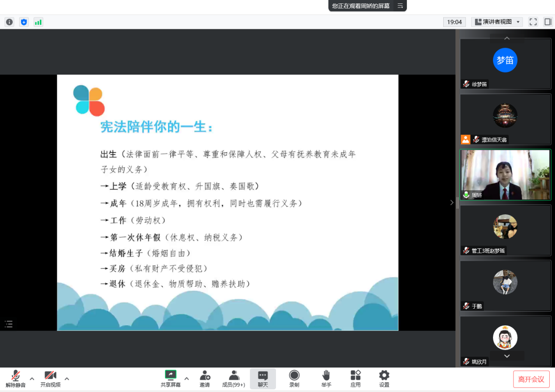The height and width of the screenshot is (392, 555).
Task: Enter full screen mode
Action: point(533,22)
